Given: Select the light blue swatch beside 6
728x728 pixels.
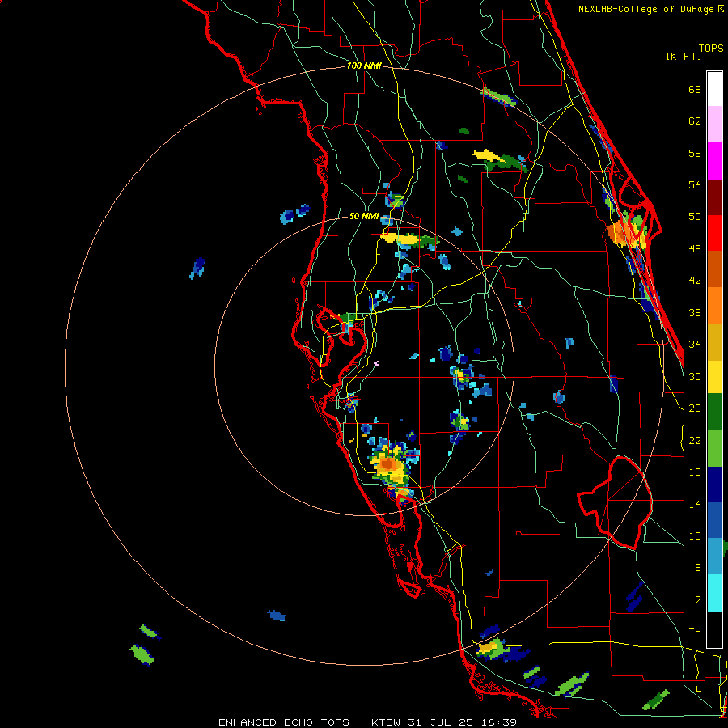Looking at the screenshot, I should tap(714, 557).
